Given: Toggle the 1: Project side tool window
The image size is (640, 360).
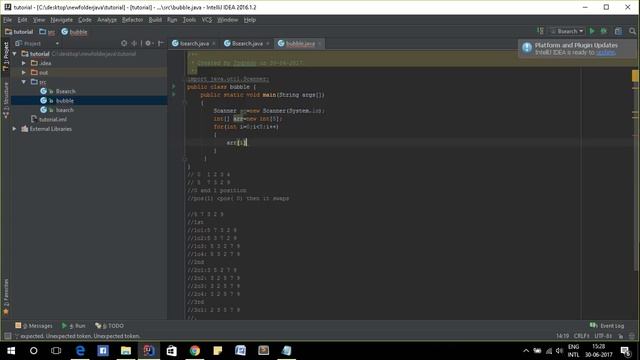Looking at the screenshot, I should pos(6,55).
